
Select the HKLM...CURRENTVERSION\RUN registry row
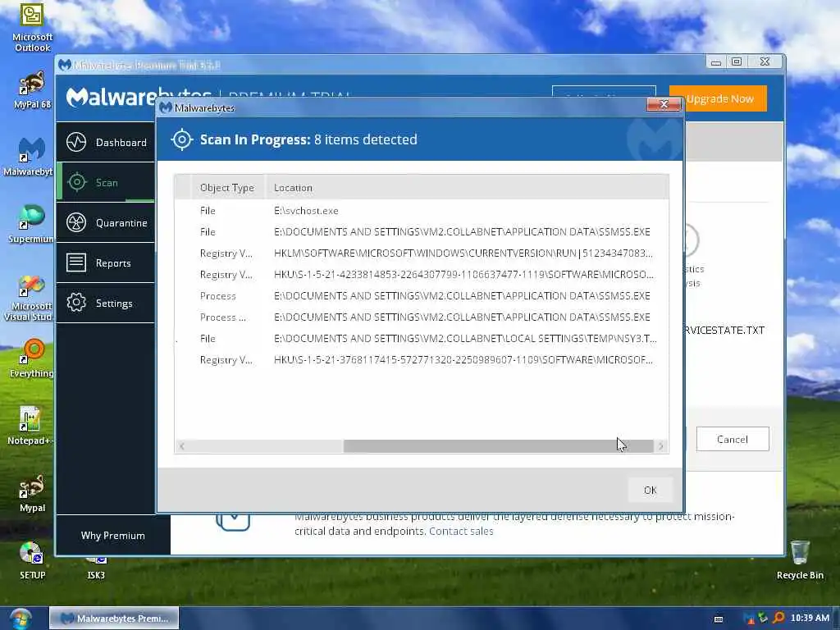[x=422, y=253]
